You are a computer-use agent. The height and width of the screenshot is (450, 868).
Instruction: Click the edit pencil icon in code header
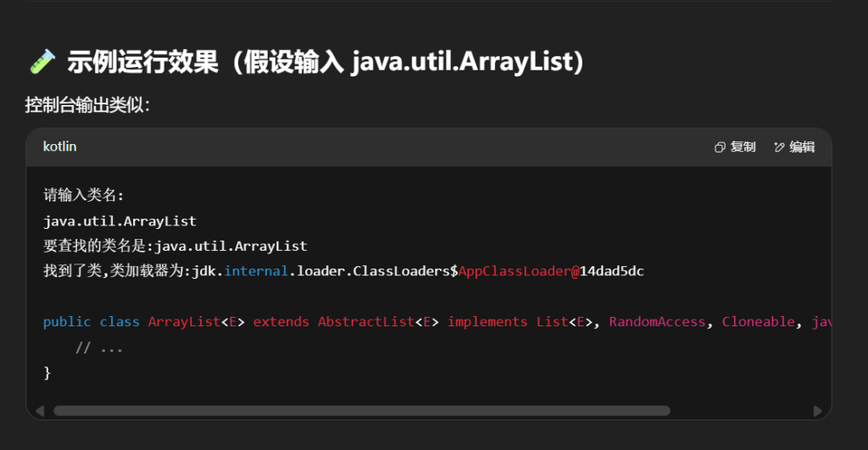pos(780,147)
